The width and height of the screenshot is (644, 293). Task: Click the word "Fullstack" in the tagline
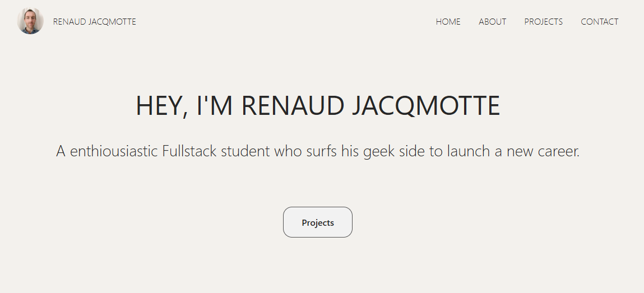[x=189, y=151]
